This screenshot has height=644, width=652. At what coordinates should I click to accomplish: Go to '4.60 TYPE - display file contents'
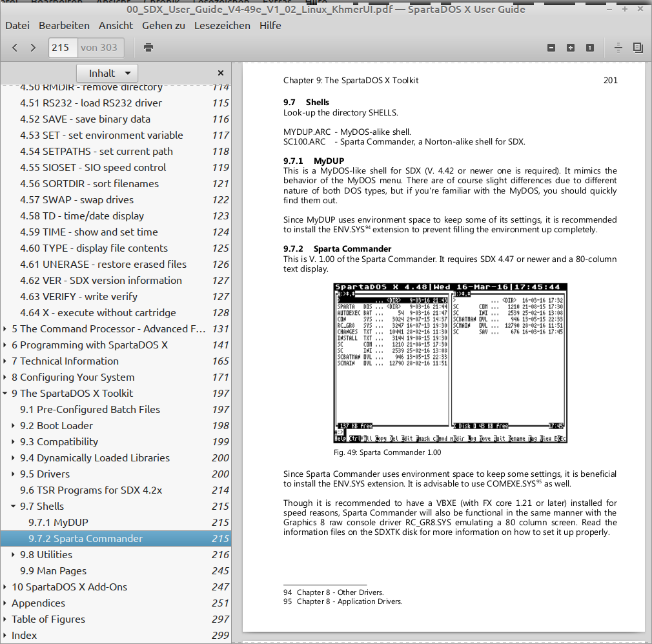pyautogui.click(x=116, y=248)
